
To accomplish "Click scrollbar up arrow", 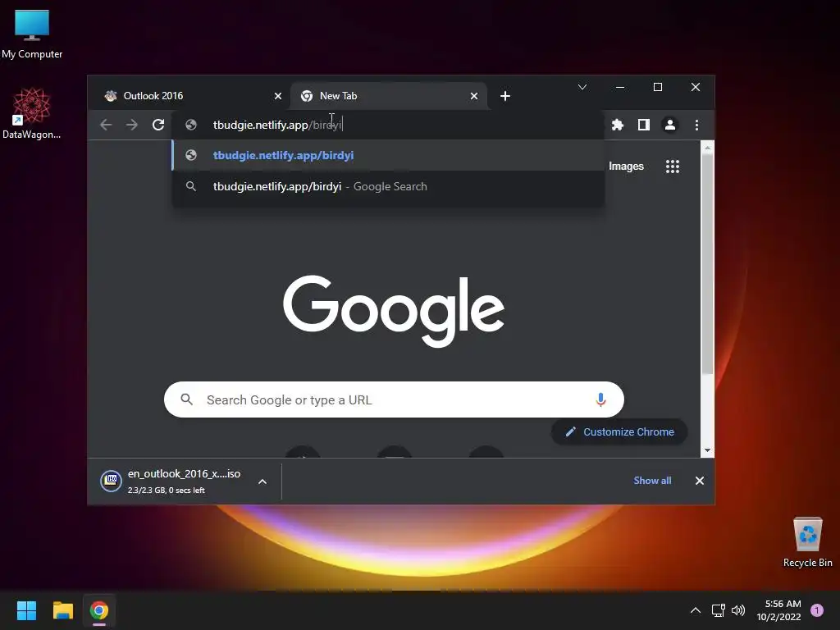I will (707, 148).
